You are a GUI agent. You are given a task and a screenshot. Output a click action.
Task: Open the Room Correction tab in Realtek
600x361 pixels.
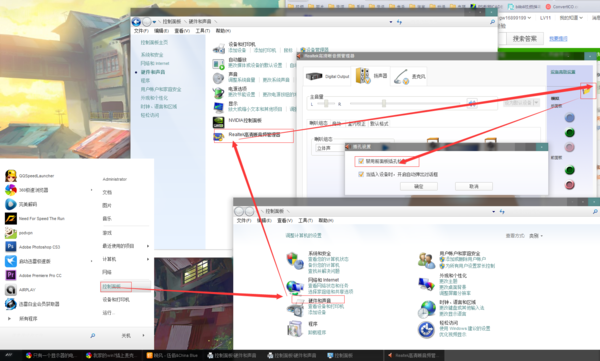[x=356, y=124]
